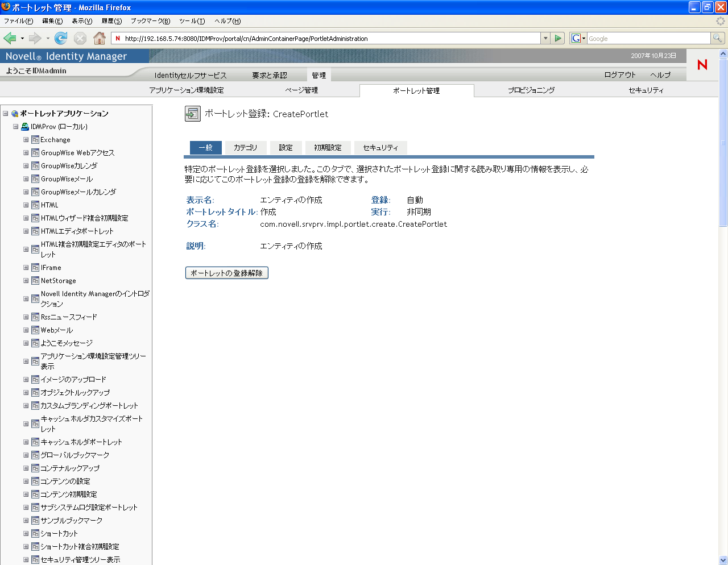Click the globe icon of ポートレットアプリケーション
The height and width of the screenshot is (565, 728).
[x=15, y=114]
